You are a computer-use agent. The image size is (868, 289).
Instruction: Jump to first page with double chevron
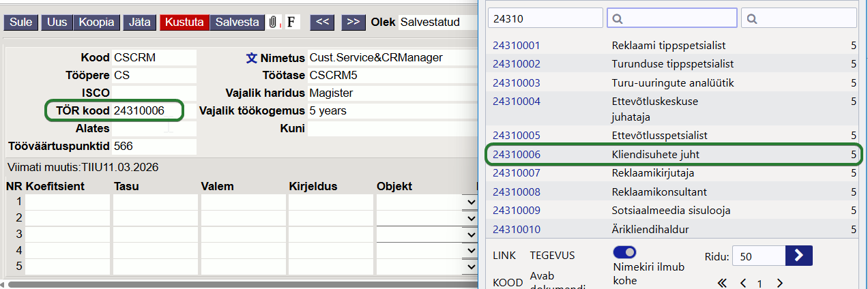[x=723, y=283]
